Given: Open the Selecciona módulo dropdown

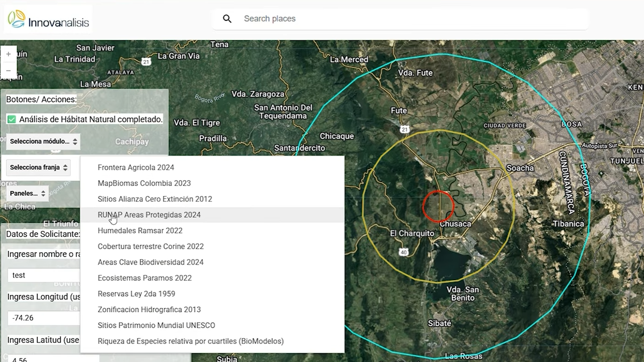Looking at the screenshot, I should (43, 142).
